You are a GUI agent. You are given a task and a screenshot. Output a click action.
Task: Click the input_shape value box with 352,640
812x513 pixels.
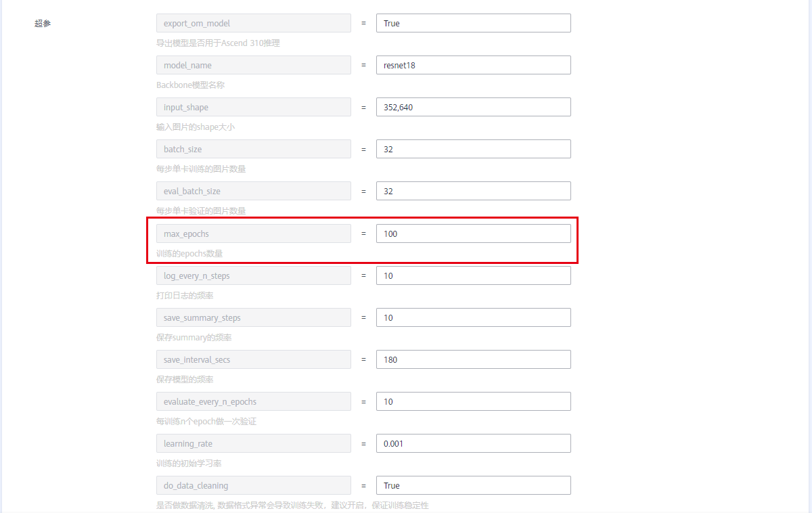473,107
